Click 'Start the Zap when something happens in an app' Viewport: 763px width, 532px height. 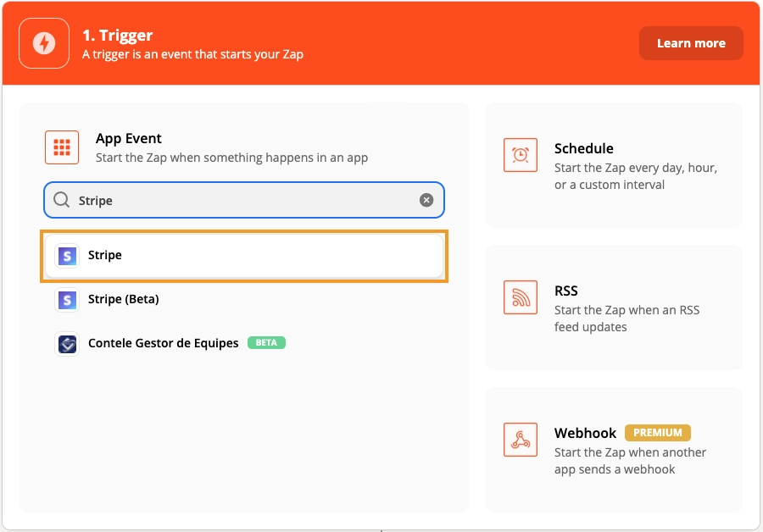point(231,158)
